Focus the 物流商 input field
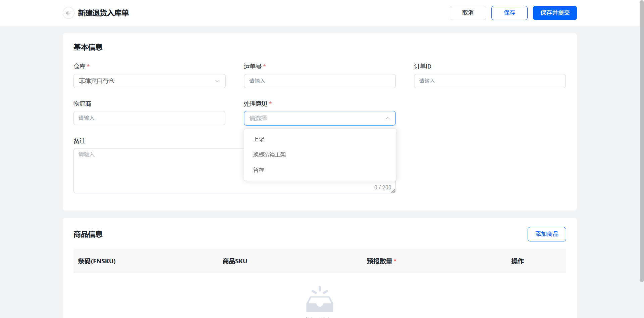 coord(149,118)
